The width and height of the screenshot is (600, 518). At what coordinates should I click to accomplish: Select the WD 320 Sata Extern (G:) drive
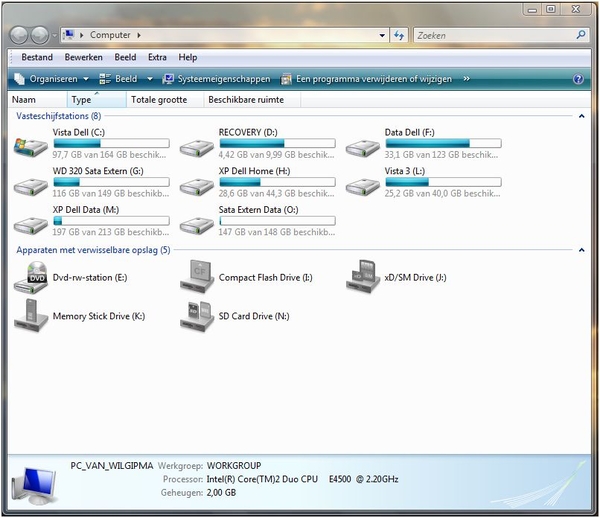[30, 184]
